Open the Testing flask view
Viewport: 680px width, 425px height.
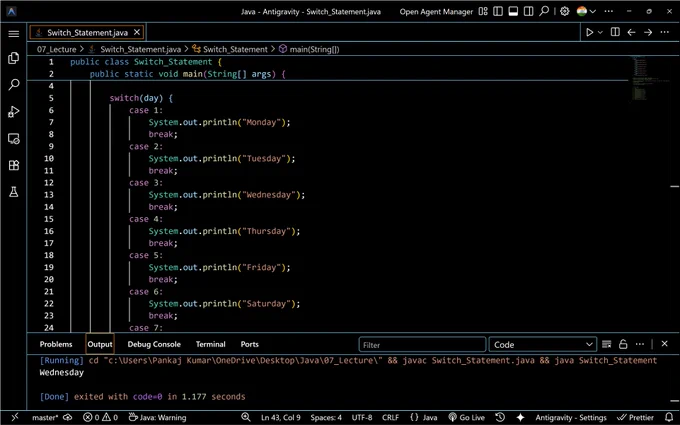tap(13, 192)
